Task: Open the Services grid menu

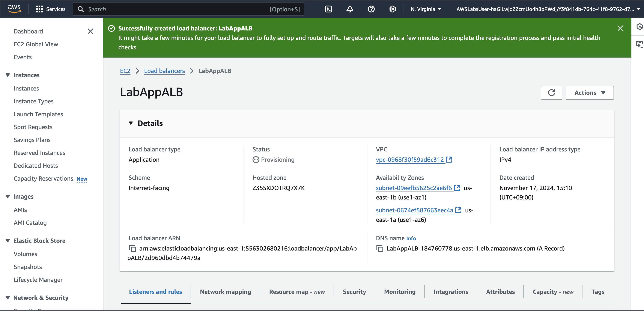Action: [51, 9]
